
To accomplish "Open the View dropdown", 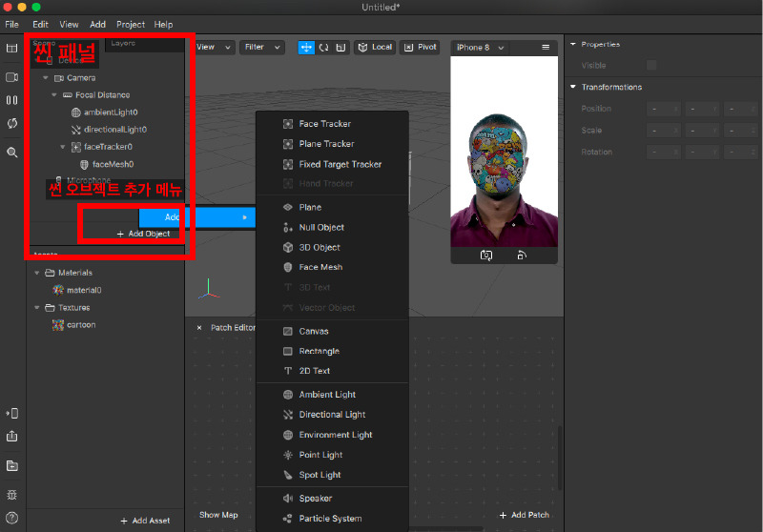I will [x=213, y=47].
